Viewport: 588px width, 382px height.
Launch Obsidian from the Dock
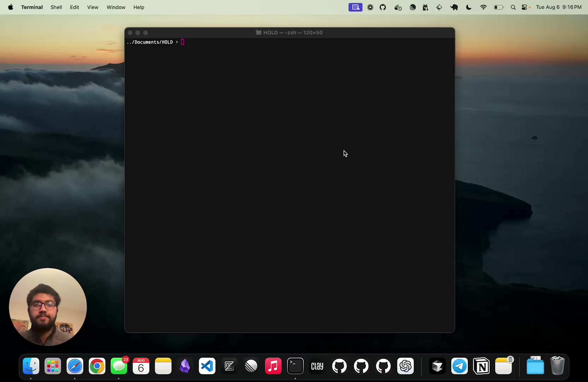coord(185,366)
